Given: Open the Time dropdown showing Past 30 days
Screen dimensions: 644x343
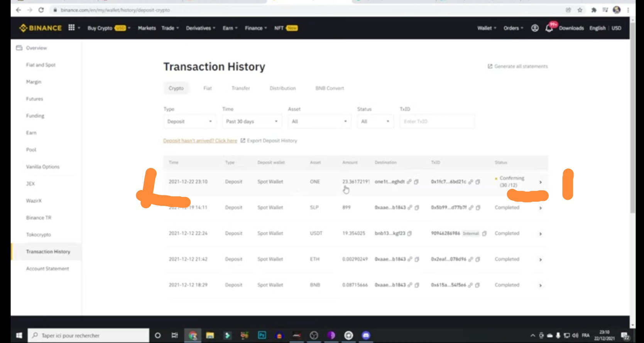Looking at the screenshot, I should pyautogui.click(x=252, y=122).
